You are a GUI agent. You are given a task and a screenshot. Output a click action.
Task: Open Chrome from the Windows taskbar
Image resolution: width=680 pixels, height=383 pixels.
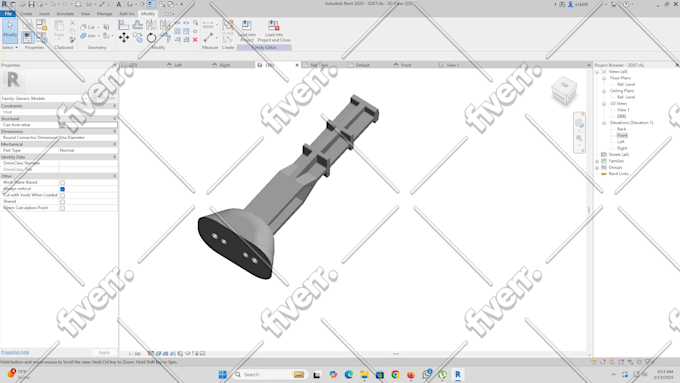395,374
